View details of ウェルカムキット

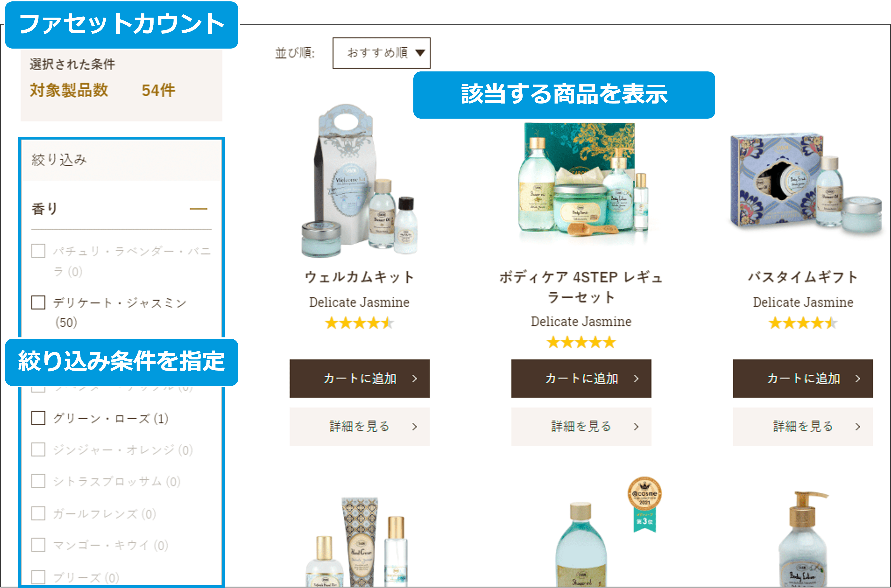[x=359, y=426]
